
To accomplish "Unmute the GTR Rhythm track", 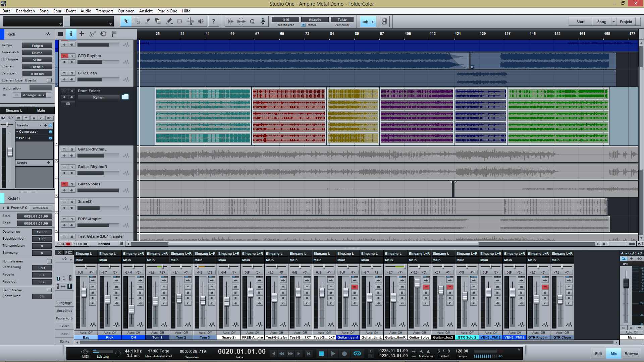I will (x=64, y=56).
